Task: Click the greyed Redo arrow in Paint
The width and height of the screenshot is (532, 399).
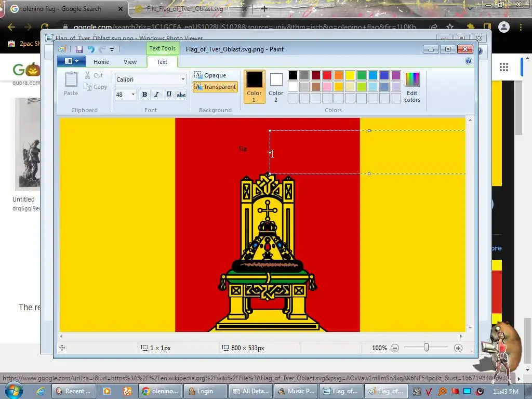Action: (x=102, y=49)
